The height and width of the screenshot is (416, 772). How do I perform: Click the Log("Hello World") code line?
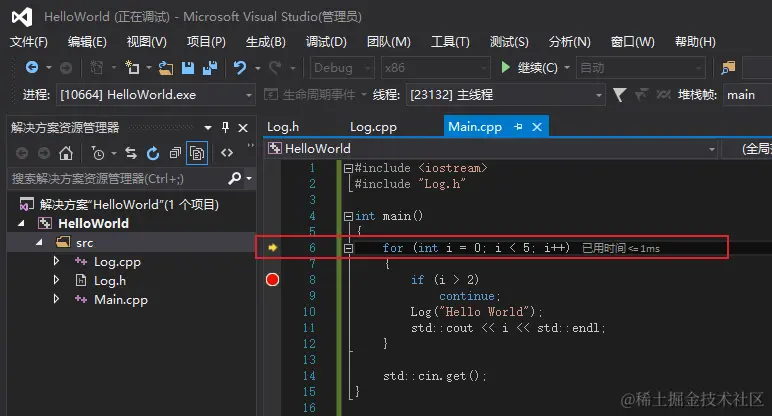click(476, 312)
